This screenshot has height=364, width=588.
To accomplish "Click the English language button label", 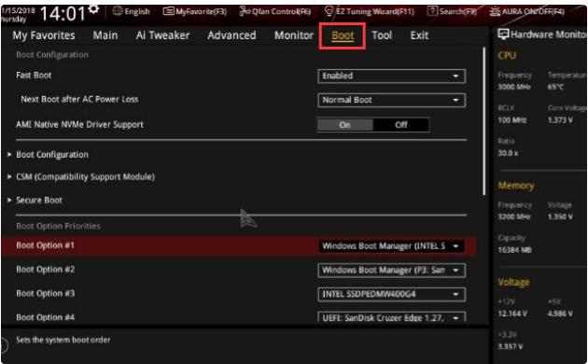I will point(137,11).
